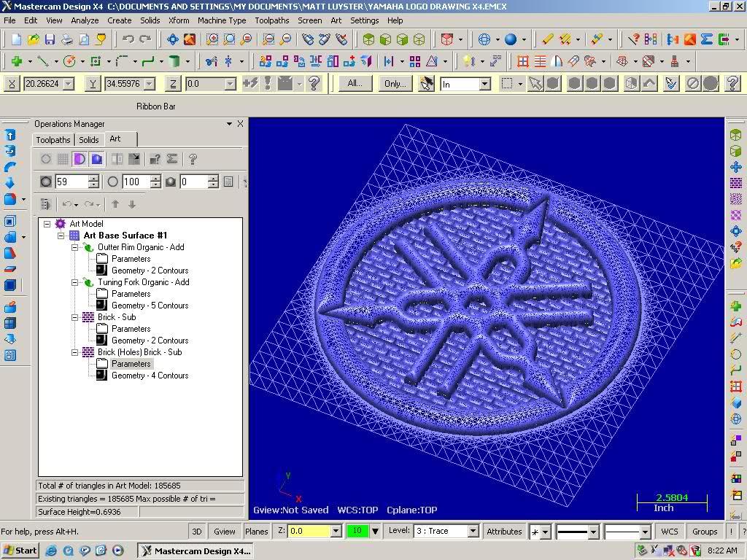747x560 pixels.
Task: Toggle the Z coordinate lock button
Action: 173,85
